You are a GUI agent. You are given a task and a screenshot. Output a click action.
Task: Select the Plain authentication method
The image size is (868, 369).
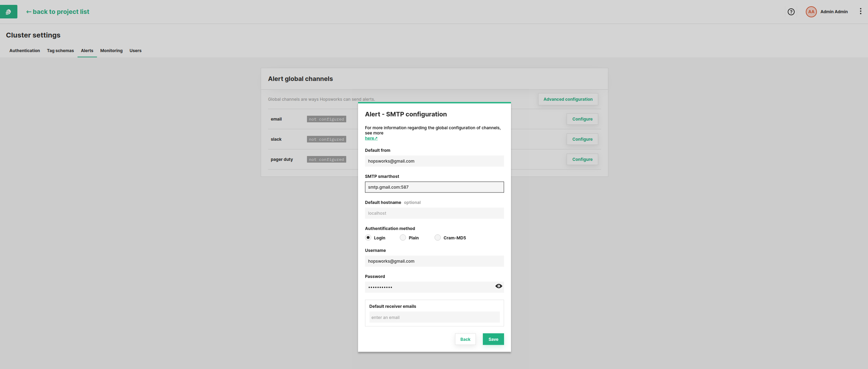[403, 238]
